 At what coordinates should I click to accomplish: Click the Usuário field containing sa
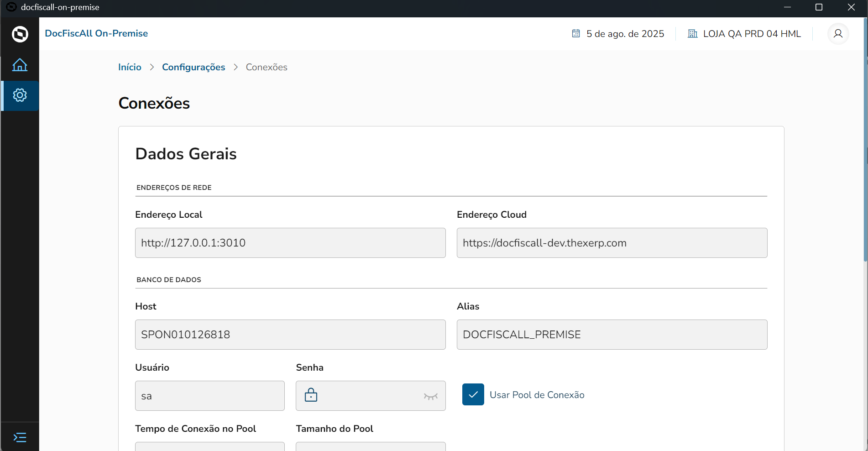[209, 396]
